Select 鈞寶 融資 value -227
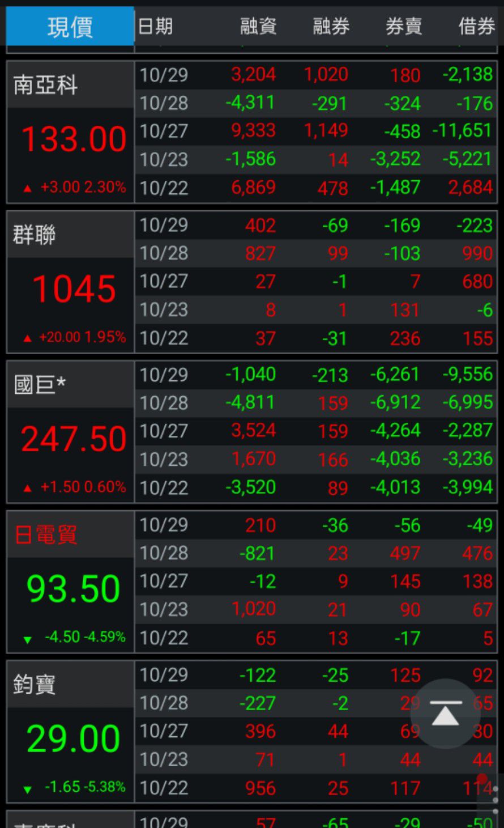The width and height of the screenshot is (504, 828). click(x=257, y=703)
